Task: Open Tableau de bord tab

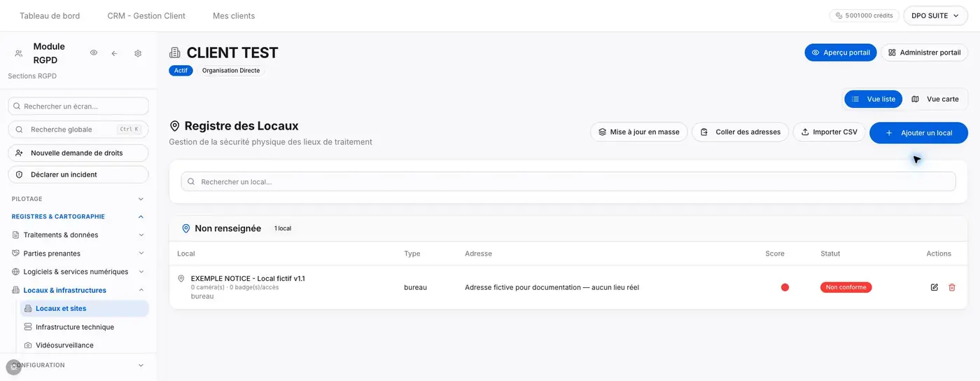Action: (x=50, y=15)
